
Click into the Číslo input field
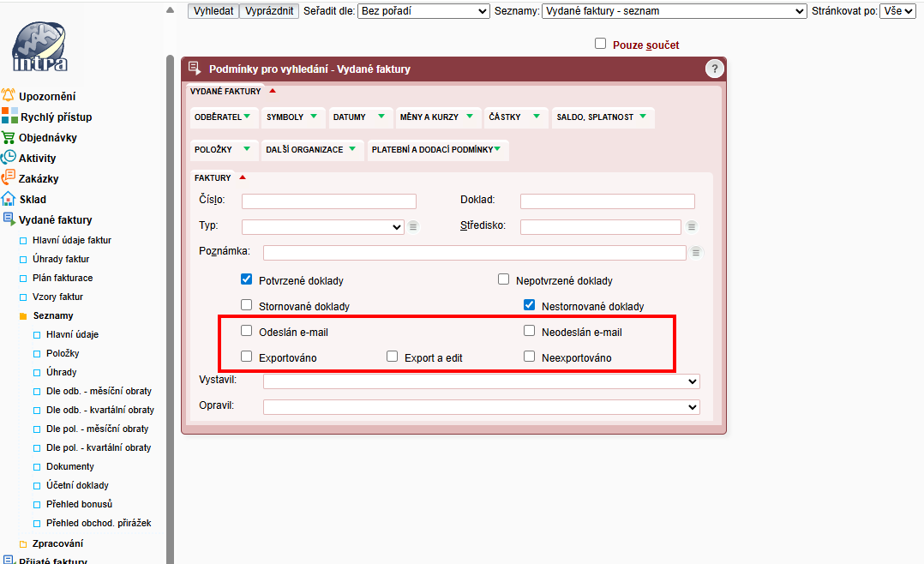pyautogui.click(x=328, y=201)
